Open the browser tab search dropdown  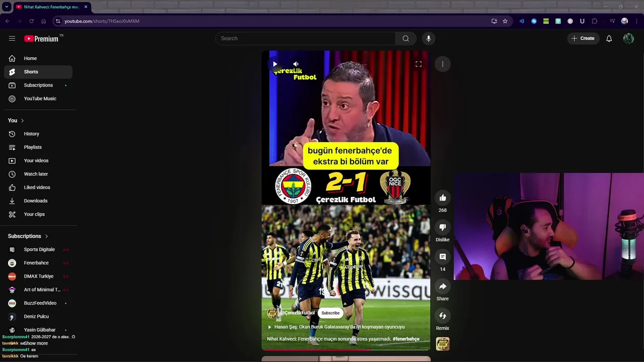tap(7, 7)
